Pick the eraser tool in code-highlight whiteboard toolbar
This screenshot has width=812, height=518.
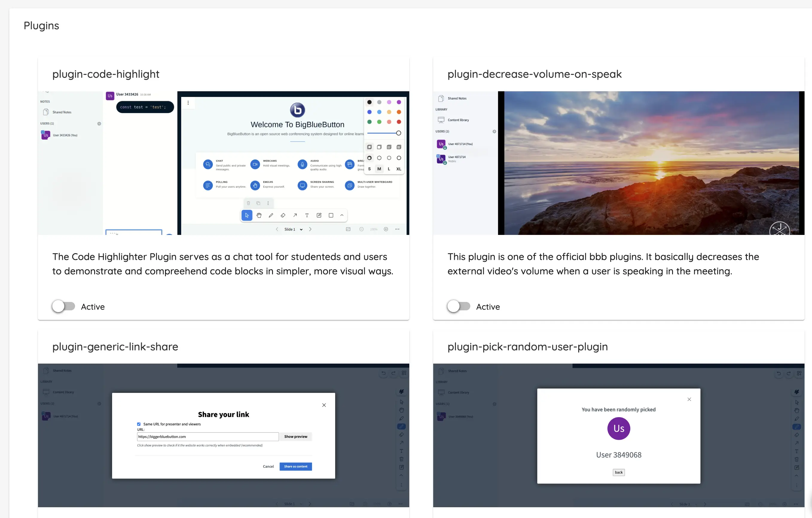[283, 215]
